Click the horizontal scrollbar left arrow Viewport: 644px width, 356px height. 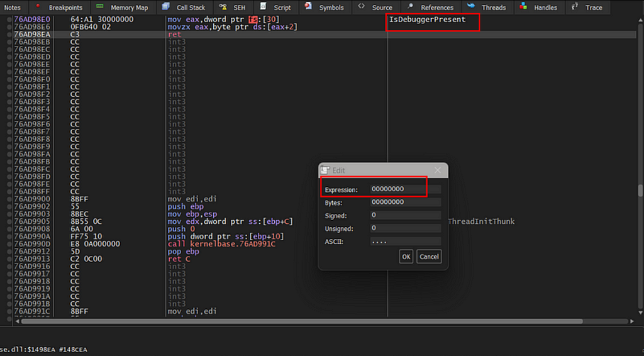[x=17, y=321]
